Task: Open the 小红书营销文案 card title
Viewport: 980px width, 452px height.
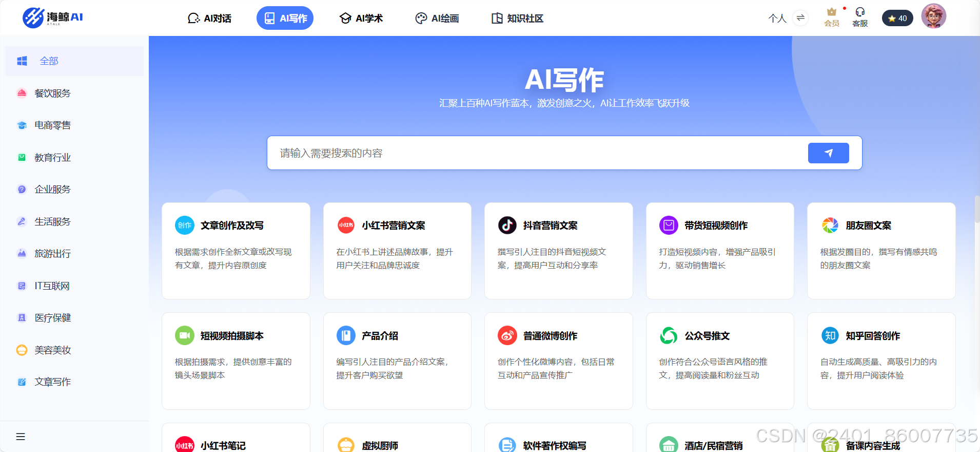Action: (394, 225)
